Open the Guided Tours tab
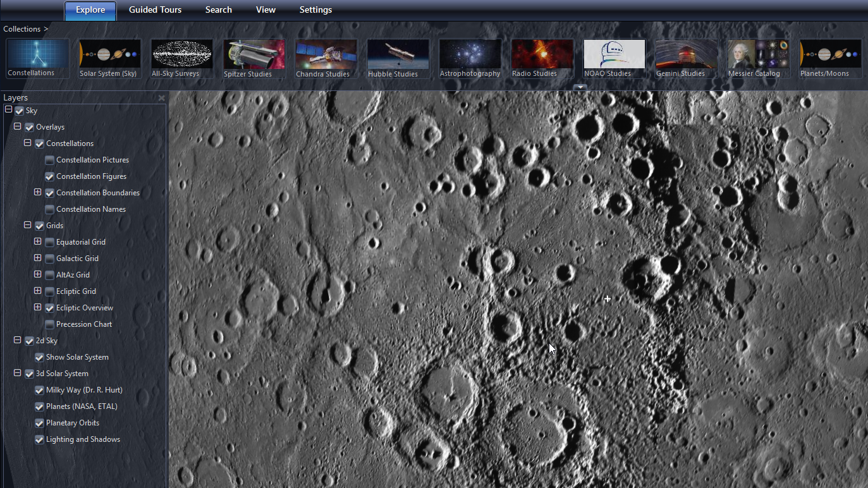868x488 pixels. [x=155, y=10]
